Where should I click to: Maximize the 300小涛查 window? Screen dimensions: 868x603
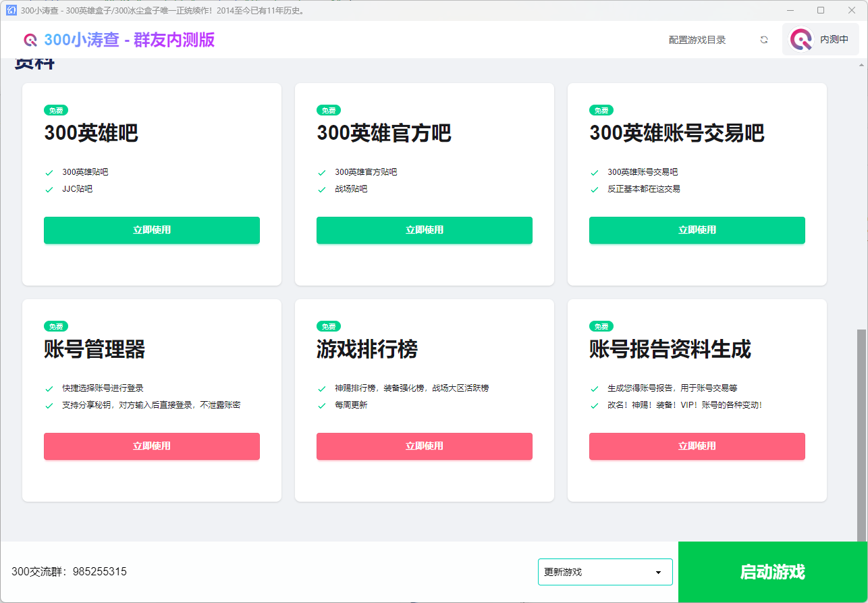(x=821, y=10)
